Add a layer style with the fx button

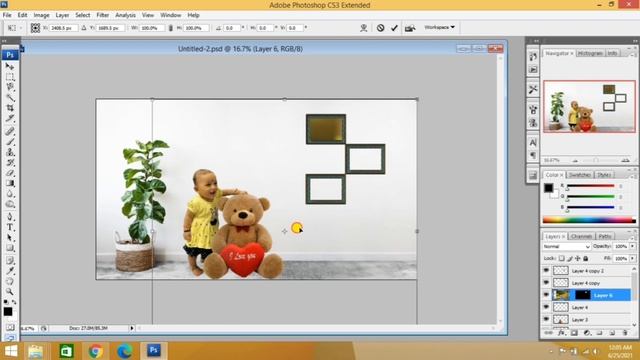(x=562, y=333)
